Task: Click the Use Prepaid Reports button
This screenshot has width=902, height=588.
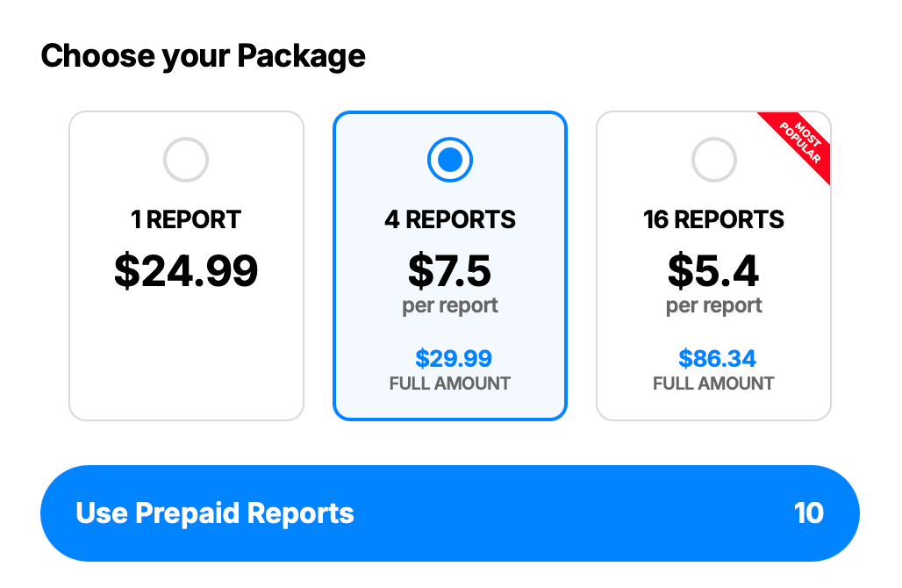Action: 450,513
